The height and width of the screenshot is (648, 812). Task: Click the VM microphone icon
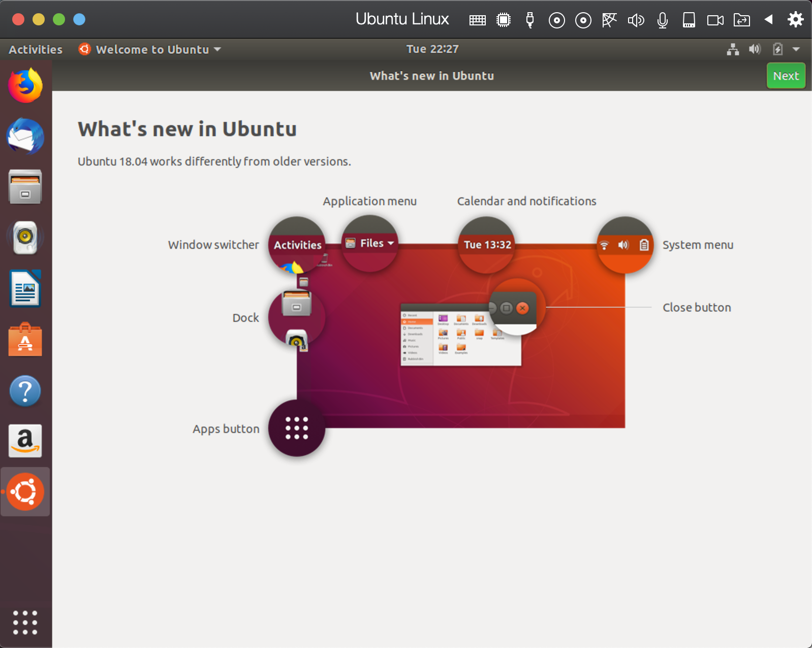(x=663, y=20)
